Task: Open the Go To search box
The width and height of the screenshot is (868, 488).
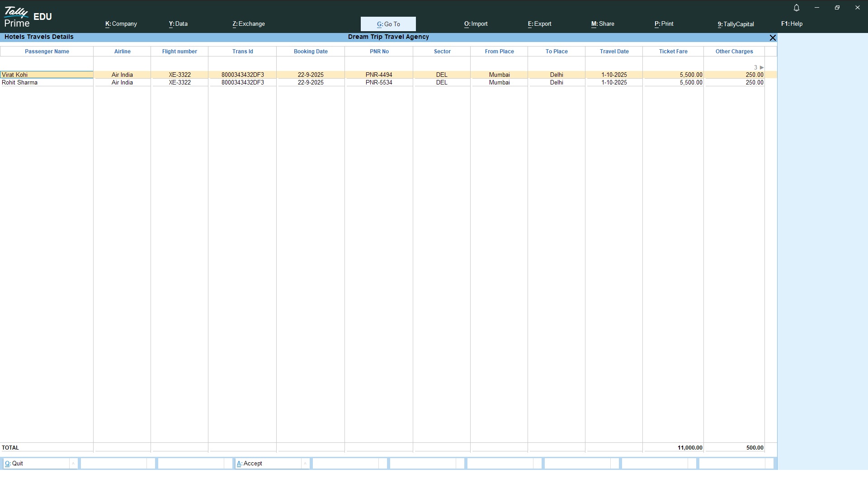Action: pyautogui.click(x=388, y=24)
